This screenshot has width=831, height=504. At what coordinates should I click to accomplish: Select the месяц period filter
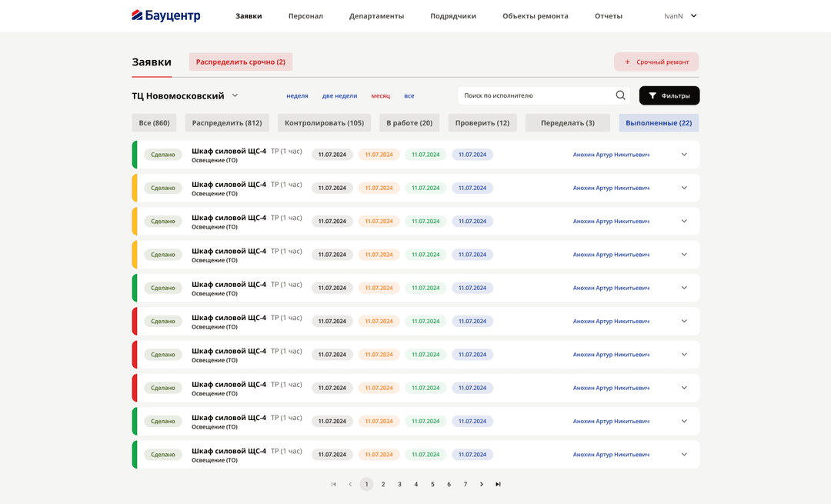click(379, 95)
